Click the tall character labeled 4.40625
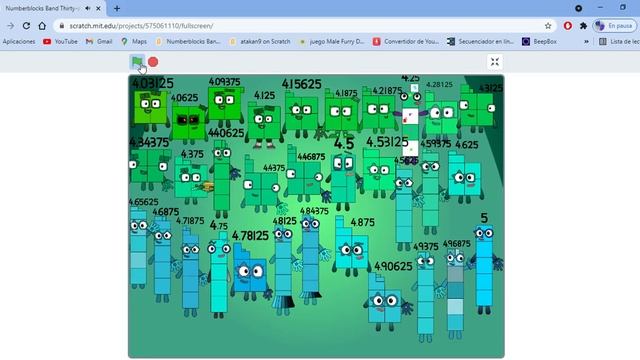The image size is (640, 360). point(222,179)
